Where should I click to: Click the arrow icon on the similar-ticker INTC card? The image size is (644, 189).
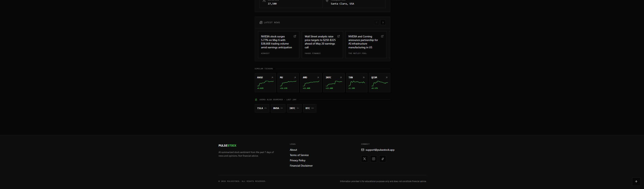coord(341,78)
